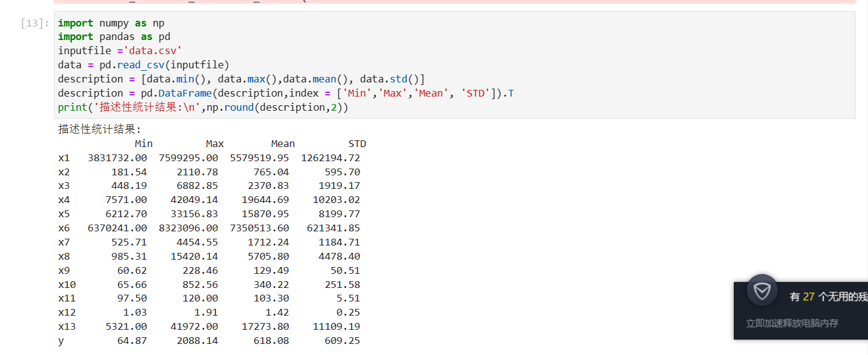Viewport: 868px width, 355px height.
Task: Click the print statement with 'np.round(description,2)'
Action: (x=203, y=108)
